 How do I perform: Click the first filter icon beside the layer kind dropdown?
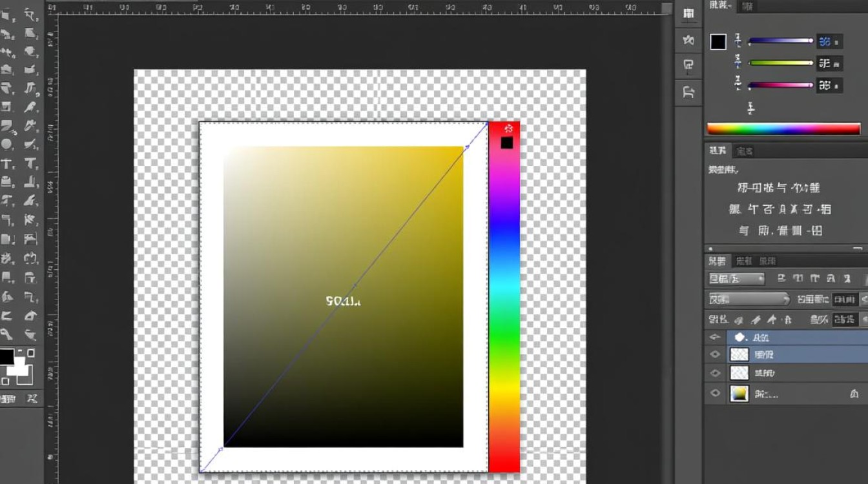click(x=781, y=279)
